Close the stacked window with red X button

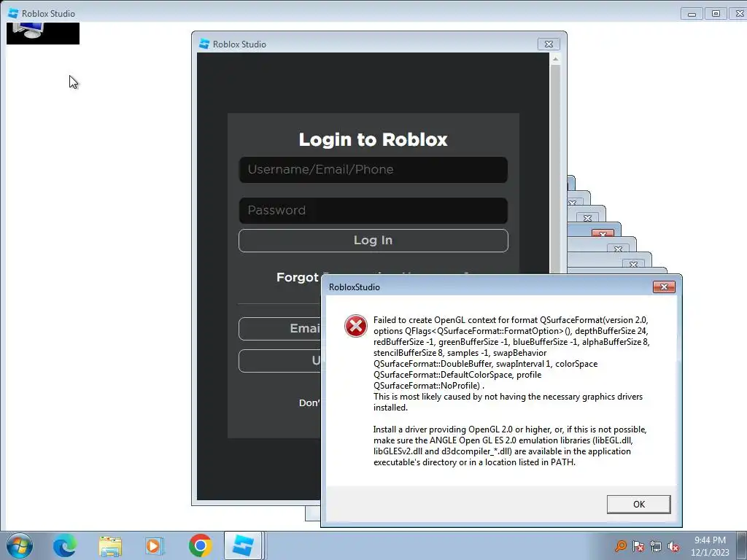[x=603, y=233]
